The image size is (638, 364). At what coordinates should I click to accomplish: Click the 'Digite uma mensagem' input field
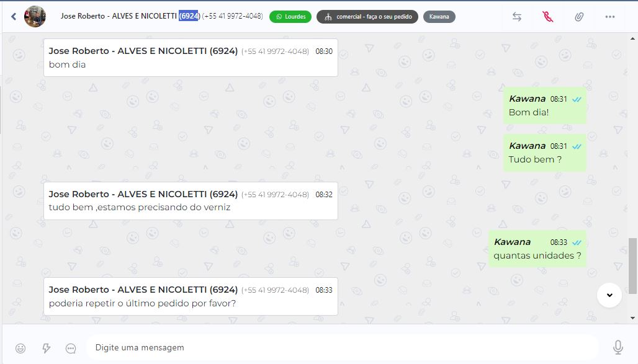[x=342, y=347]
